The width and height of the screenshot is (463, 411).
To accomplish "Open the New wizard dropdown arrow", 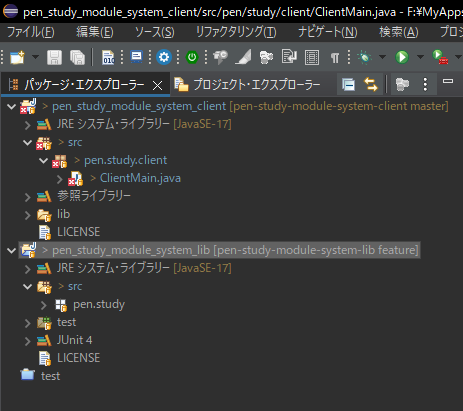I will (35, 57).
